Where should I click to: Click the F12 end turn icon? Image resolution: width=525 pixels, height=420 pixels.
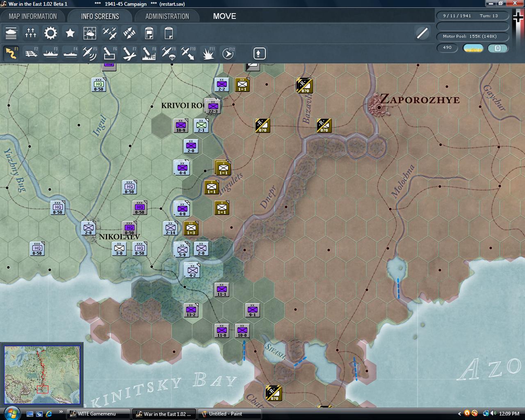click(x=228, y=53)
